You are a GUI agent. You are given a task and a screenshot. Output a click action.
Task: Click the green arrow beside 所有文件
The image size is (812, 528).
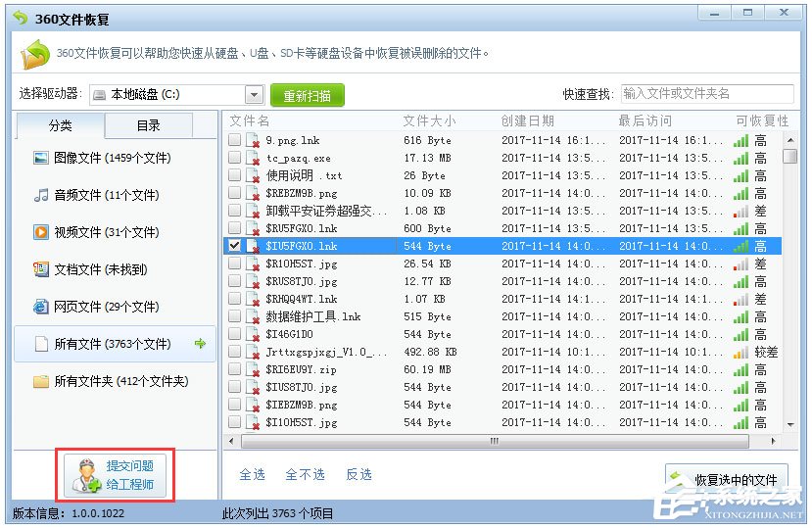point(200,343)
